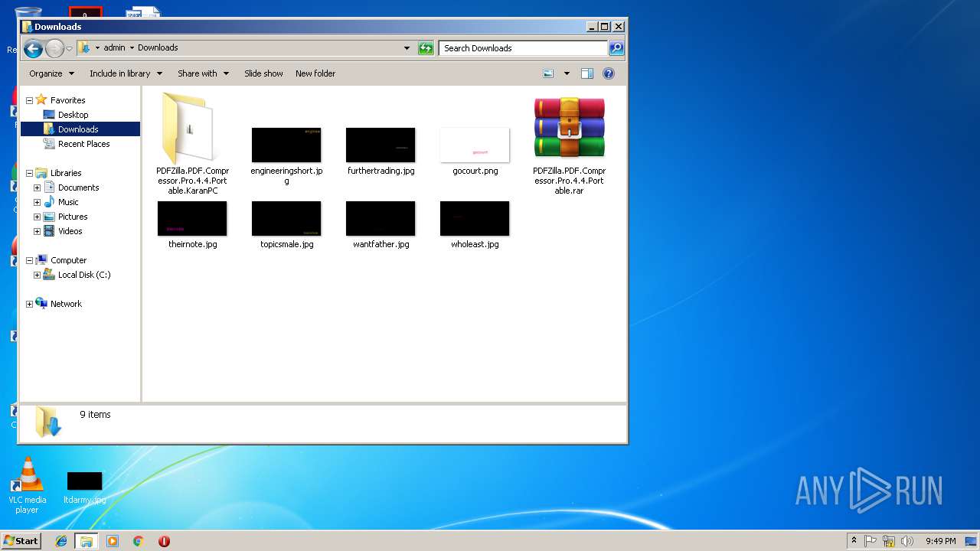Collapse the Favorites group
The width and height of the screenshot is (980, 551).
(29, 100)
